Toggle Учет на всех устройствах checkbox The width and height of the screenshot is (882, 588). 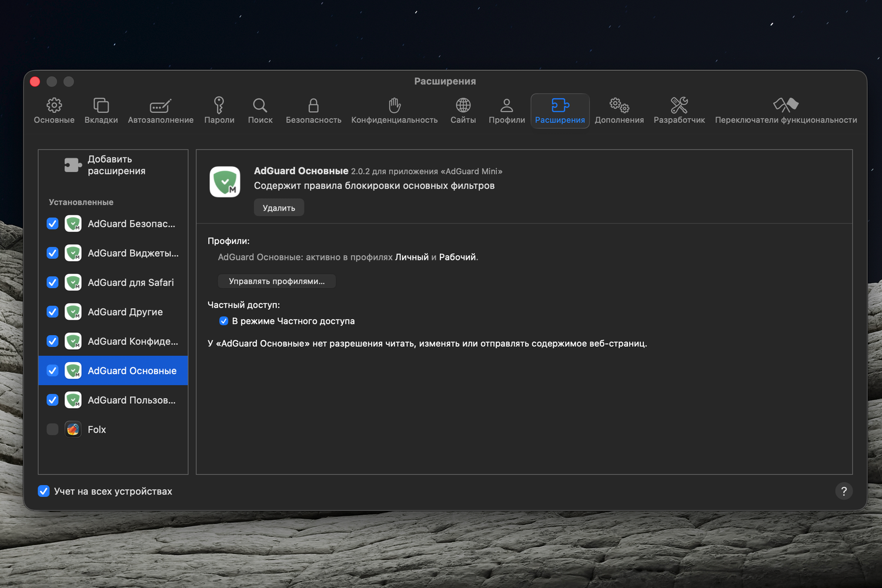tap(44, 491)
